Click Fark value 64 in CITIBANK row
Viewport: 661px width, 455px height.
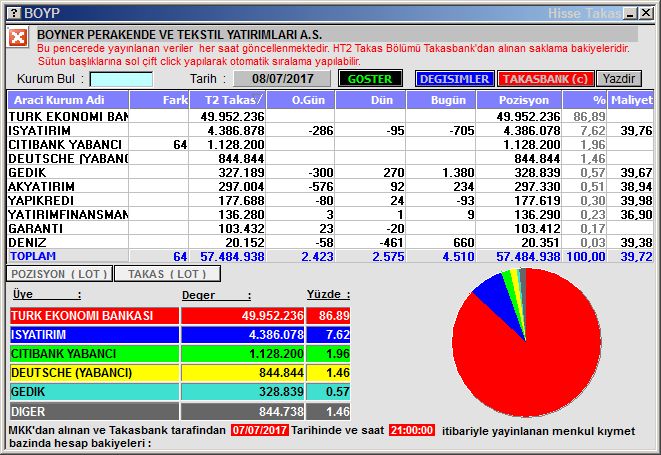click(180, 145)
